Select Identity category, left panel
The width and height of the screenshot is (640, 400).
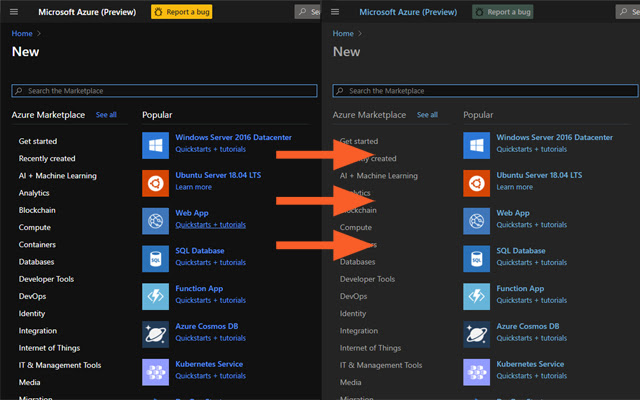tap(32, 313)
